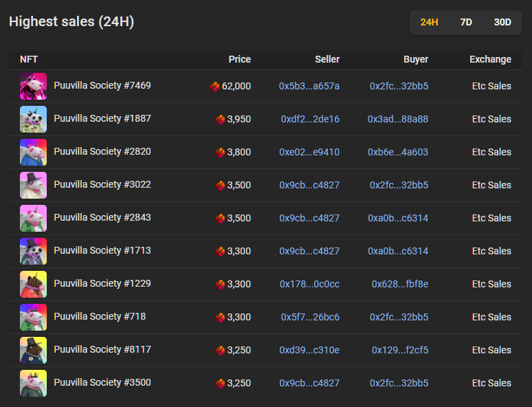532x407 pixels.
Task: Open buyer 0x2fc...32bb5 in #718 row
Action: click(399, 317)
